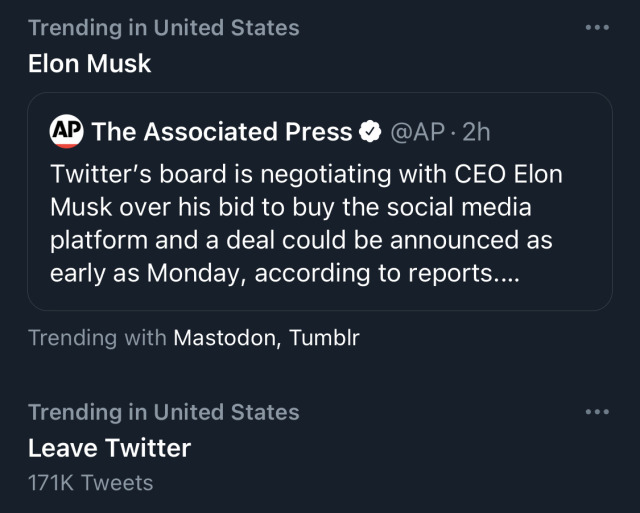Open The Associated Press profile name
This screenshot has width=640, height=513.
pyautogui.click(x=222, y=132)
